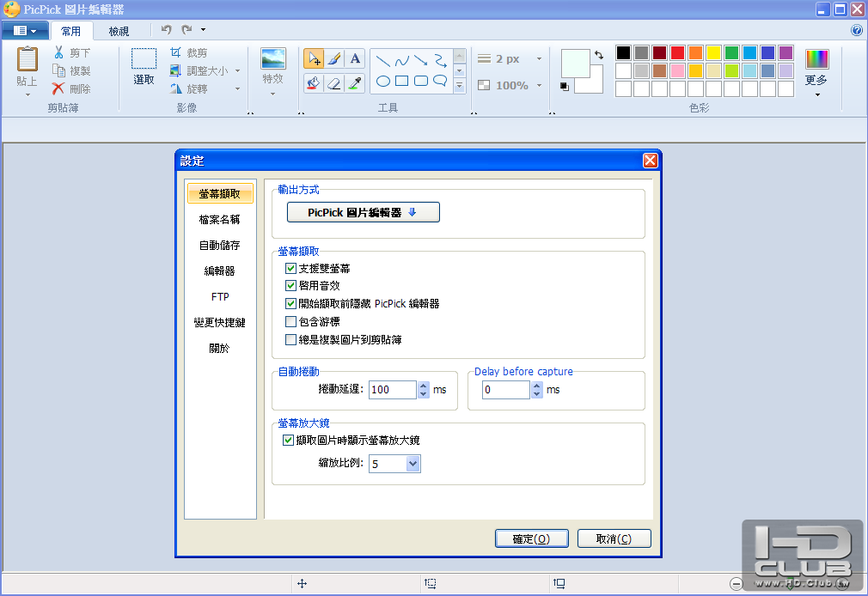Toggle 擷取圖片時顯示螢幕放大鏡 checkbox
This screenshot has height=596, width=868.
[288, 440]
